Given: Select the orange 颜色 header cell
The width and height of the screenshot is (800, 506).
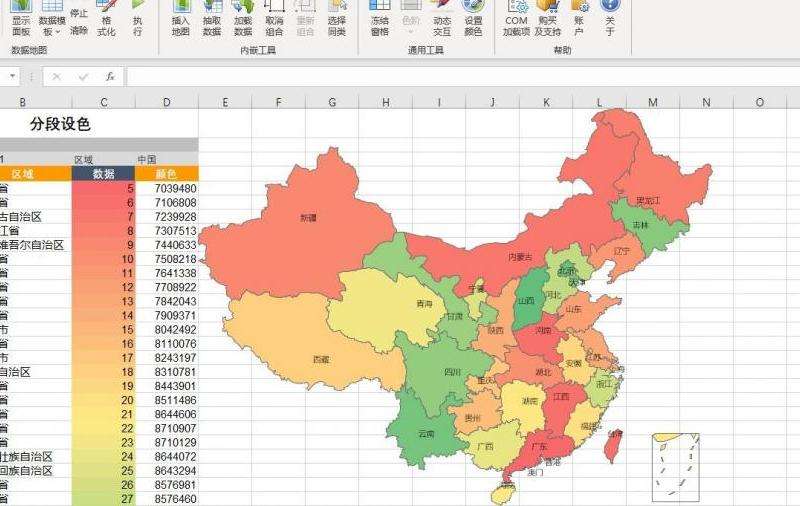Looking at the screenshot, I should (167, 173).
